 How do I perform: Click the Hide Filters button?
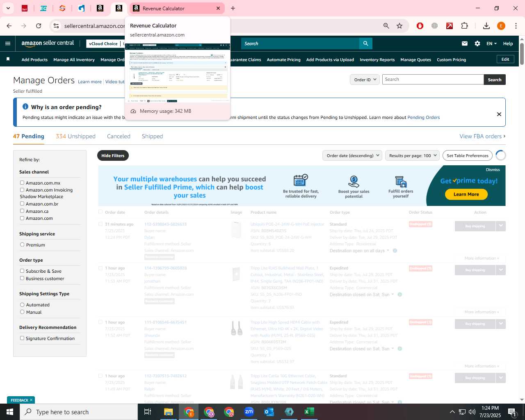tap(113, 155)
